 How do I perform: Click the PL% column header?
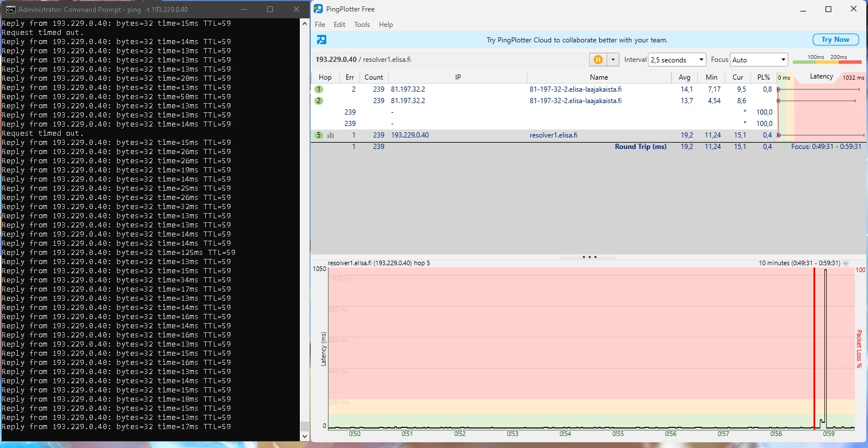[x=763, y=77]
